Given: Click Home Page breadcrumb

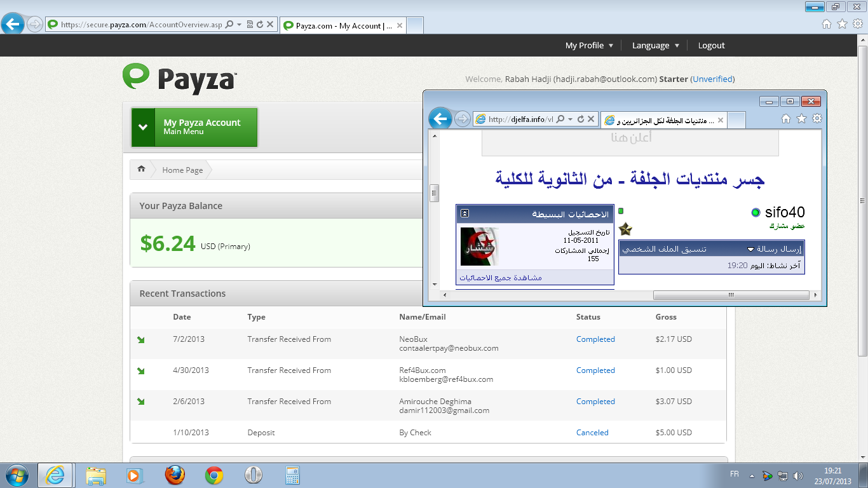Looking at the screenshot, I should coord(182,170).
